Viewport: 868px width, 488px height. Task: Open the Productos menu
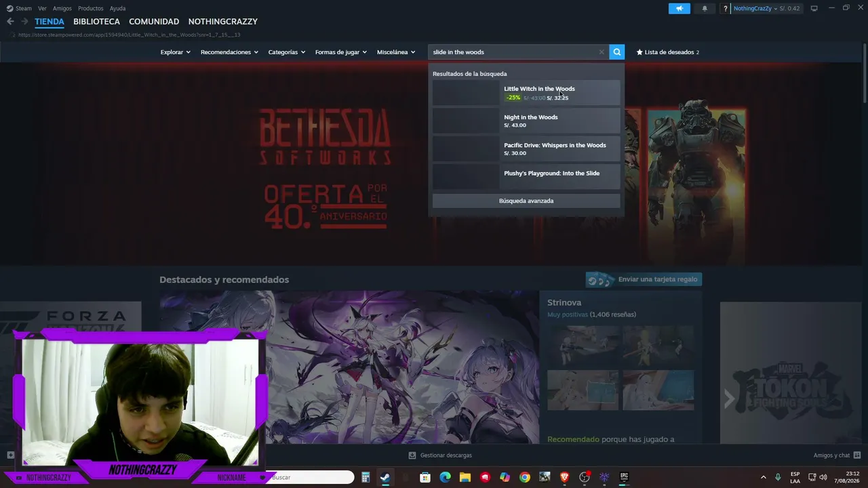(90, 8)
